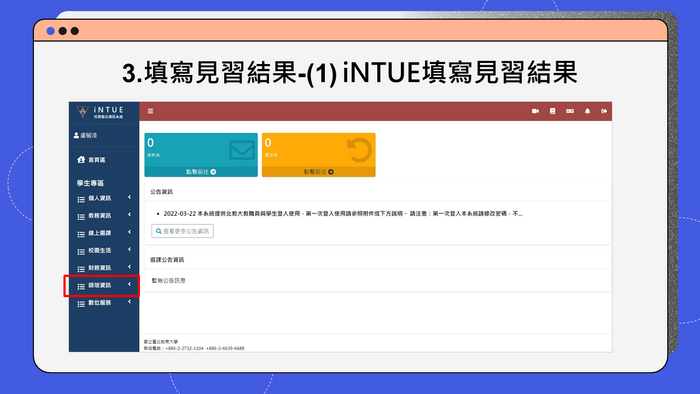This screenshot has height=394, width=700.
Task: Open notifications via the bell icon
Action: [x=588, y=111]
